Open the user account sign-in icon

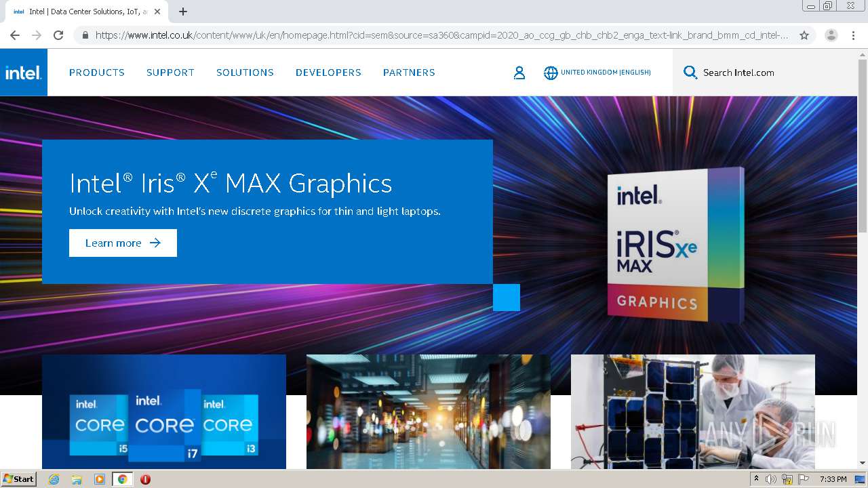[519, 73]
